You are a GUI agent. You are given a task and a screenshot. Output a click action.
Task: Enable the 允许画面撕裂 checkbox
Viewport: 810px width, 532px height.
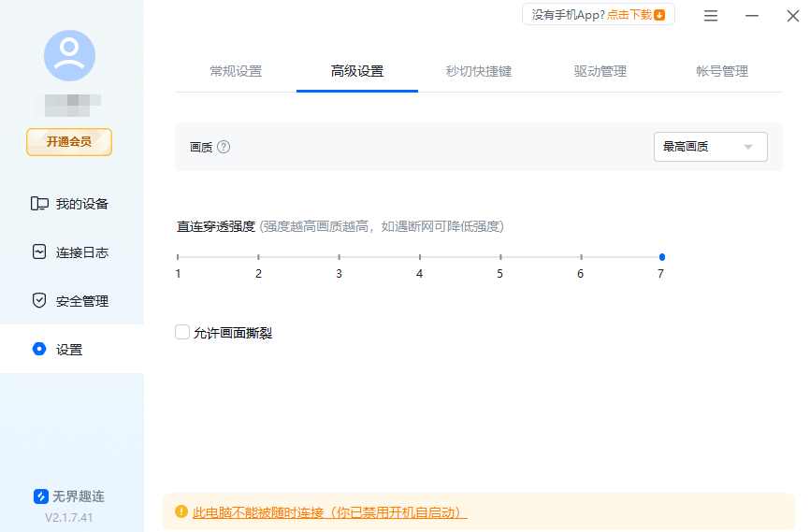click(x=182, y=332)
